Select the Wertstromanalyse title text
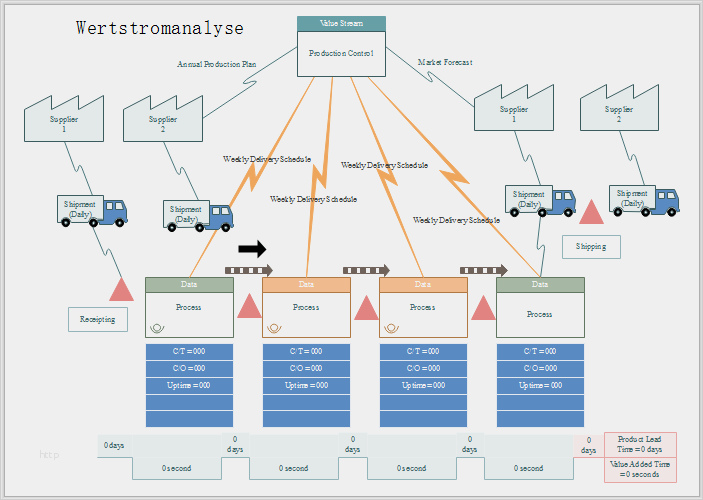 (159, 28)
